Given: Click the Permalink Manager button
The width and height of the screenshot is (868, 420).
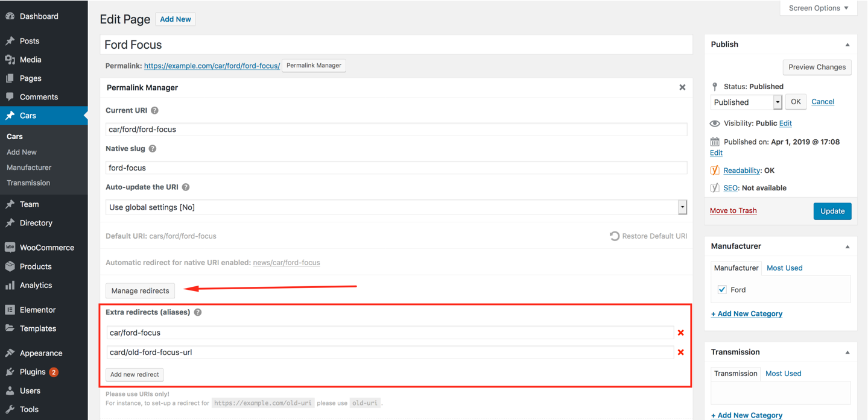Looking at the screenshot, I should (x=314, y=66).
